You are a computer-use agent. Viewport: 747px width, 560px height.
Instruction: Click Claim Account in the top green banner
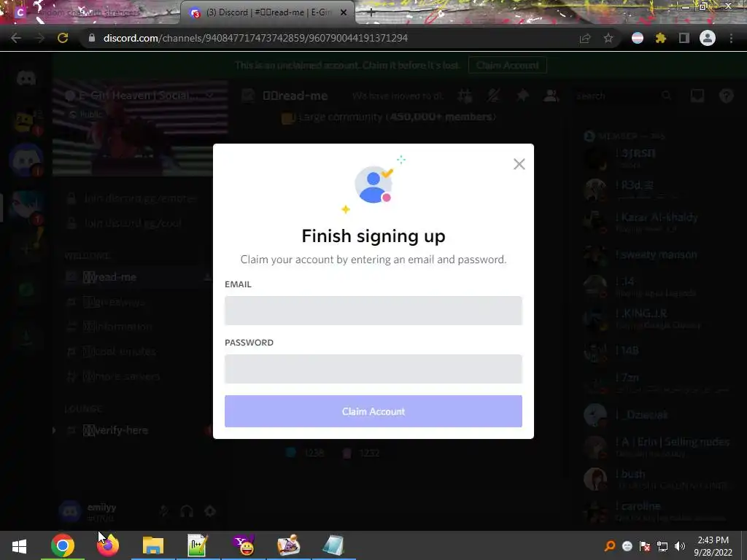pos(508,65)
